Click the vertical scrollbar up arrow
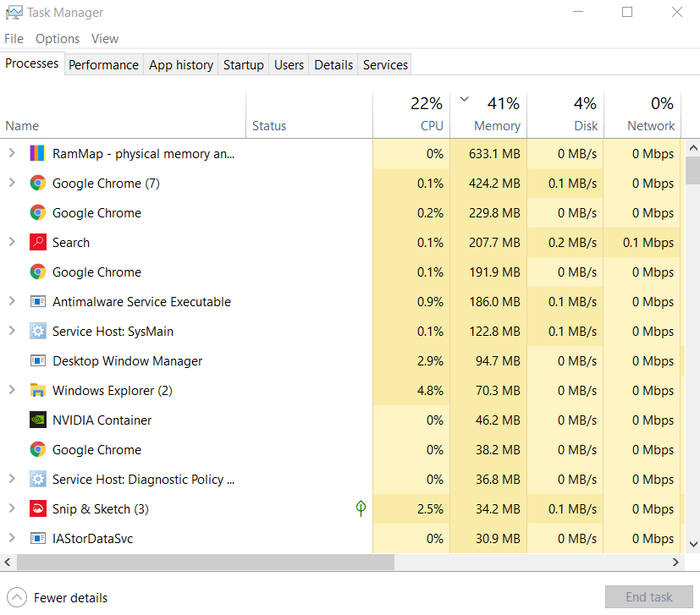This screenshot has width=700, height=615. 693,148
